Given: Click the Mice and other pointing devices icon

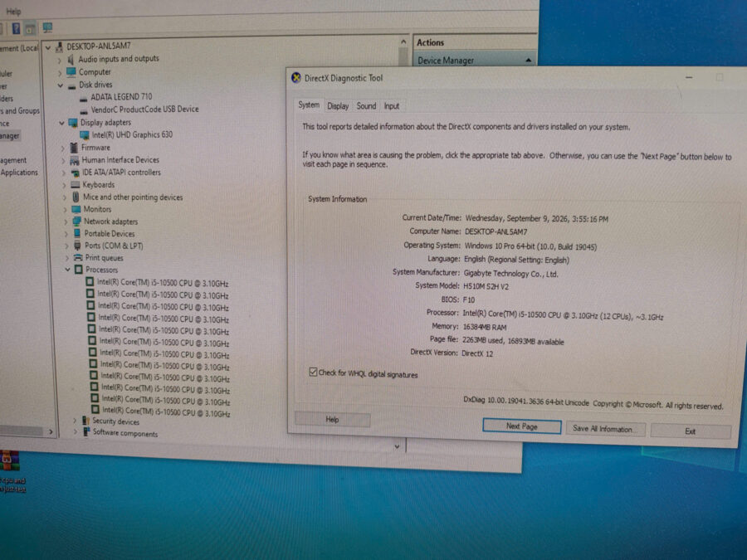Looking at the screenshot, I should pyautogui.click(x=76, y=197).
